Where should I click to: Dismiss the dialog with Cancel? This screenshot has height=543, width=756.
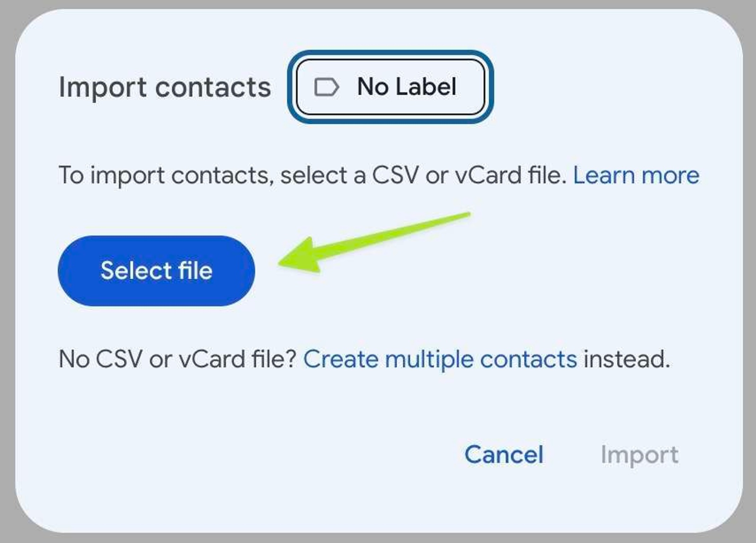(x=504, y=455)
